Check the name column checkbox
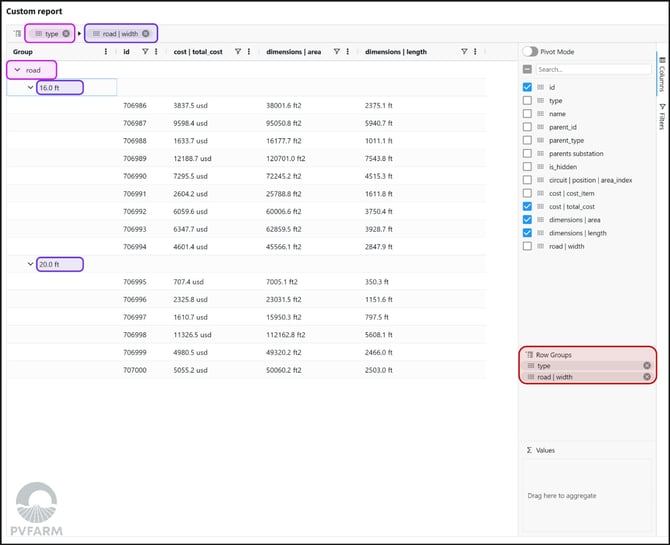 [x=527, y=114]
